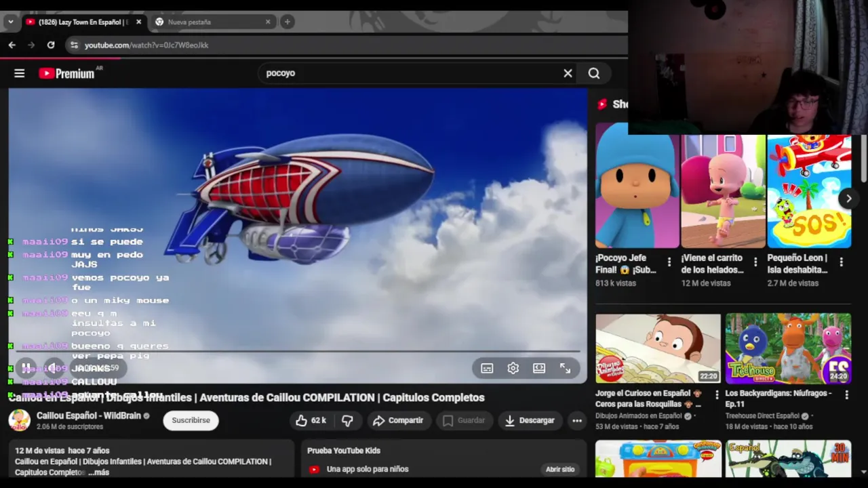Open 'Los Backyardigans: Náufragos' video thumbnail
This screenshot has width=868, height=488.
(x=788, y=348)
